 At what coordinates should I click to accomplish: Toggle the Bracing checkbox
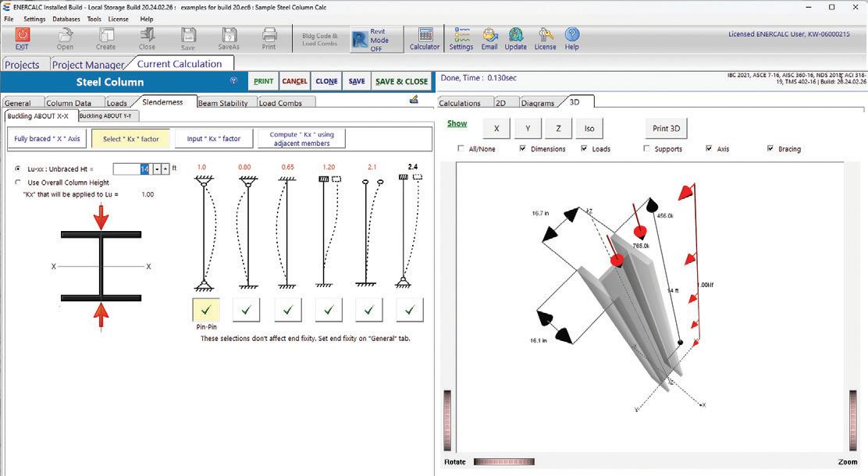[770, 148]
